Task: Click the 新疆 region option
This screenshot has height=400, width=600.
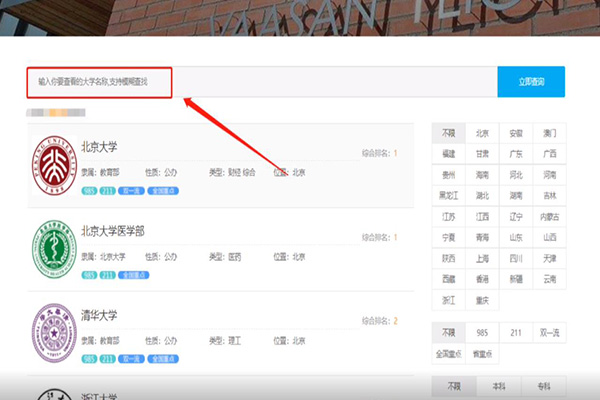Action: coord(516,279)
